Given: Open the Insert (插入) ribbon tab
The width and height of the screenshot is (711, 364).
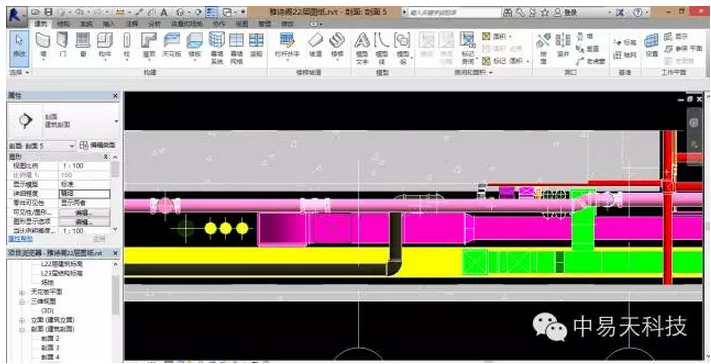Looking at the screenshot, I should pyautogui.click(x=109, y=23).
